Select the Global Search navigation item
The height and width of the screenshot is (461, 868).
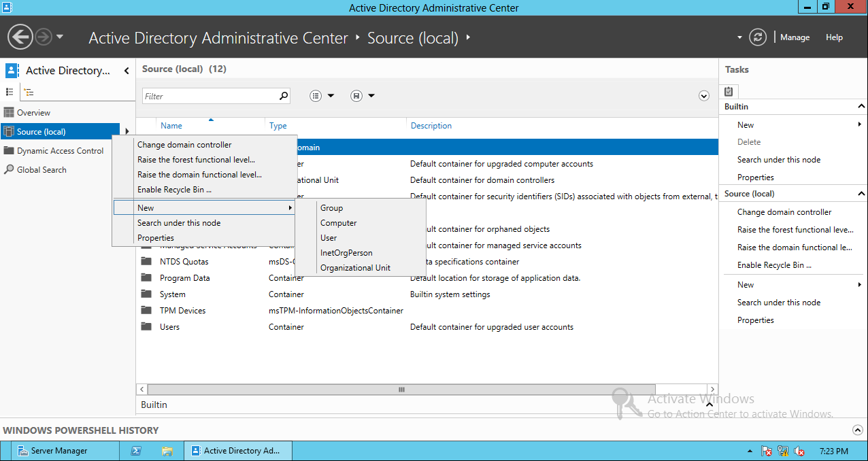(41, 169)
